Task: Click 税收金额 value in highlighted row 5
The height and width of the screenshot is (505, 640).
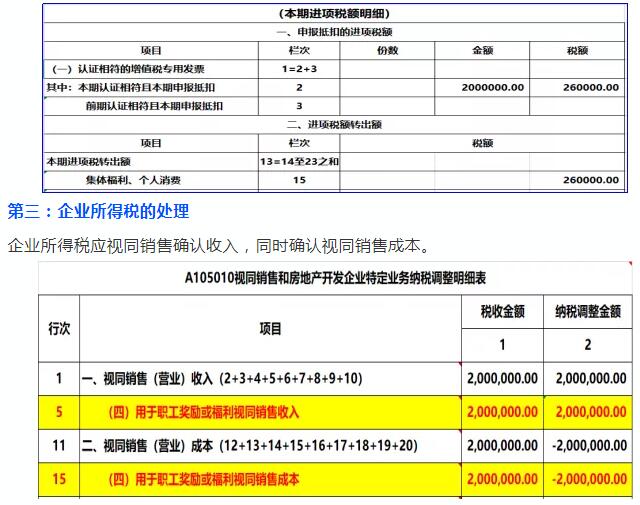Action: pos(502,412)
